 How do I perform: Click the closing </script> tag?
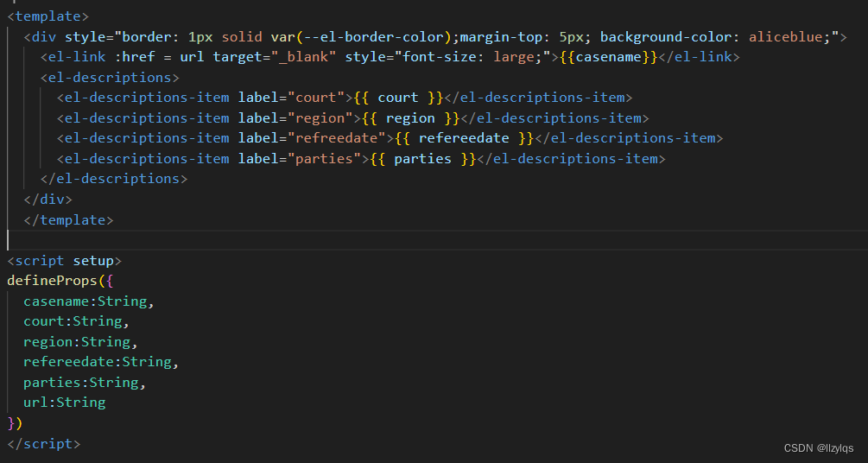(x=44, y=444)
